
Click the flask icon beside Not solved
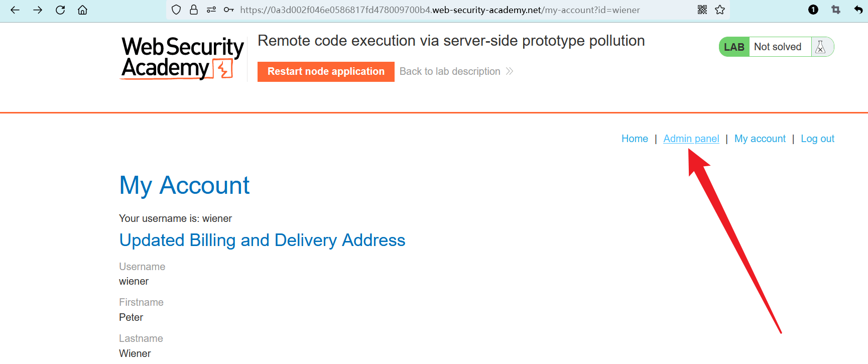click(x=821, y=47)
